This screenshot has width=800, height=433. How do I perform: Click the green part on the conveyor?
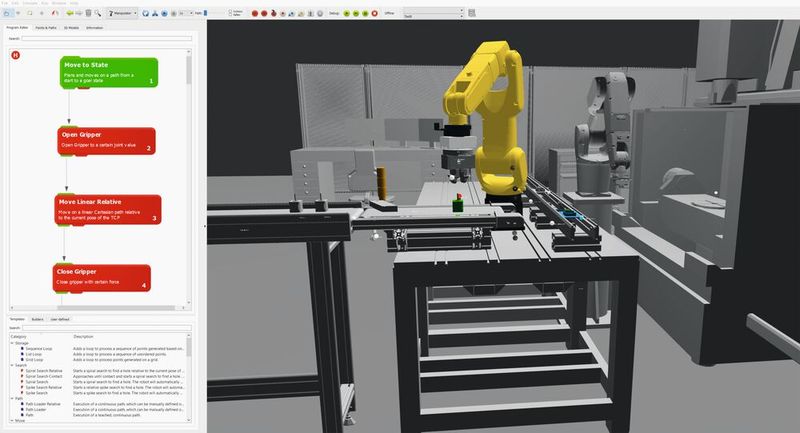click(458, 205)
